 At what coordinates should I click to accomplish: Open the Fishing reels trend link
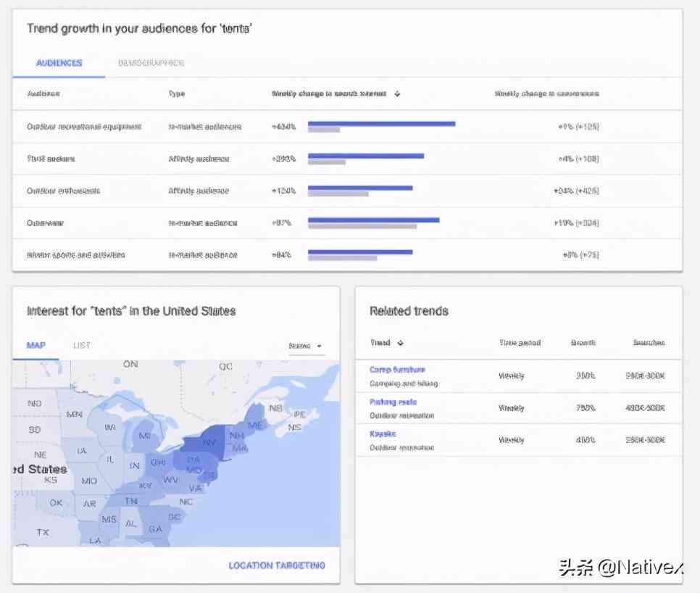pyautogui.click(x=393, y=402)
